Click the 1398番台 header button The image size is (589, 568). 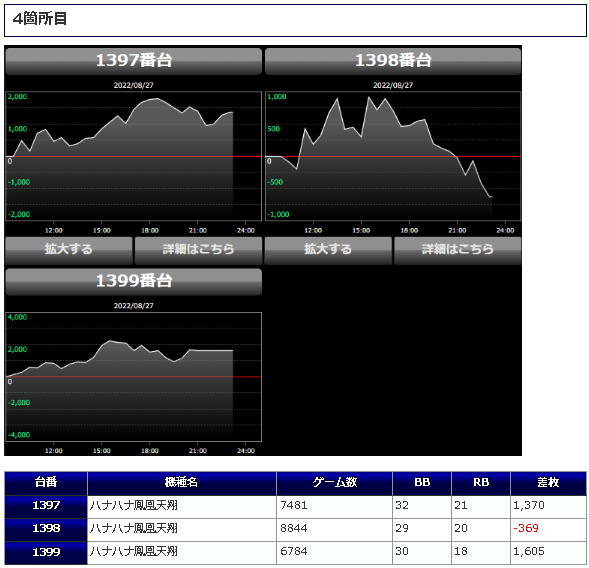coord(393,61)
